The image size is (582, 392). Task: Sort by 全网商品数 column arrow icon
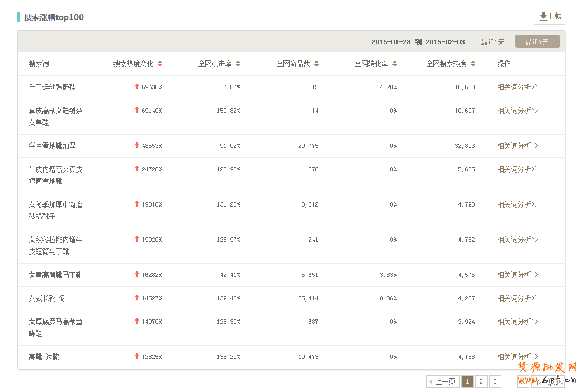point(316,64)
